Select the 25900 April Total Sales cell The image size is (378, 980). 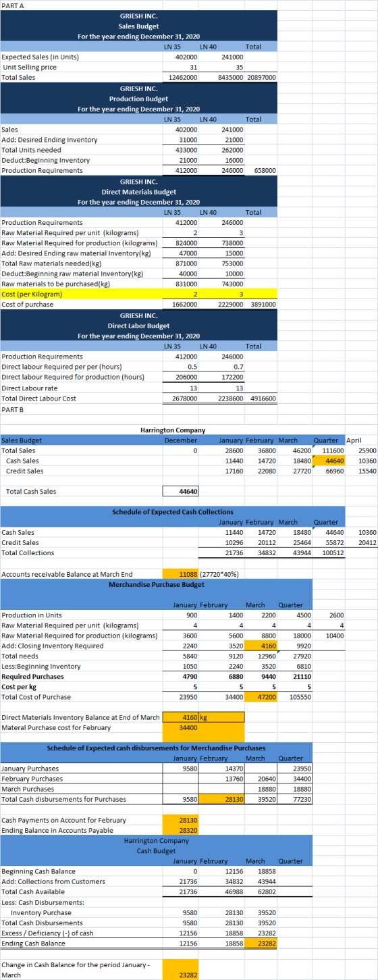point(368,450)
